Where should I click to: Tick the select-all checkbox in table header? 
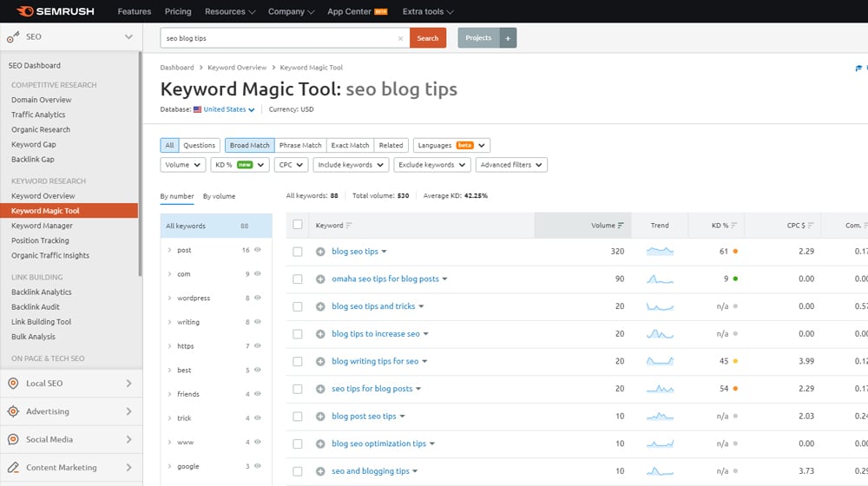click(x=297, y=224)
